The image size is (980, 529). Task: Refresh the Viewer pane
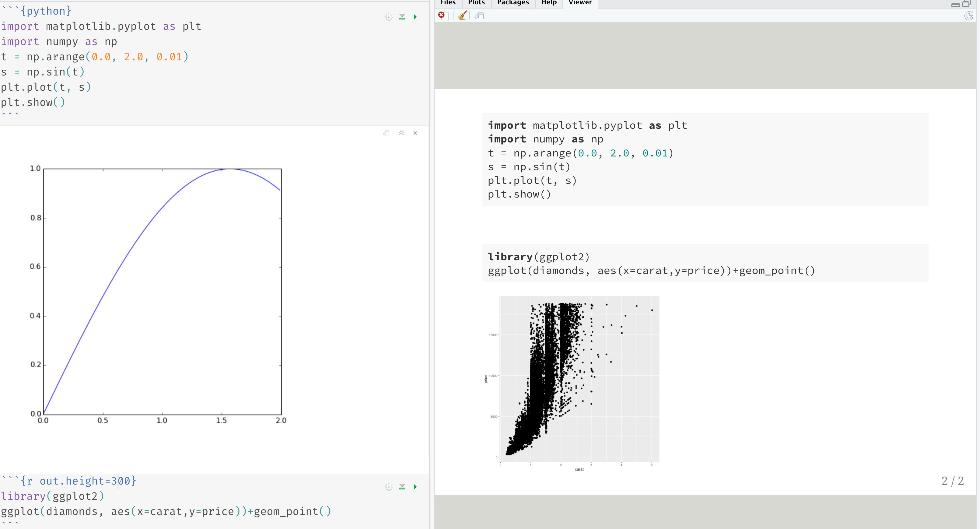[x=968, y=16]
